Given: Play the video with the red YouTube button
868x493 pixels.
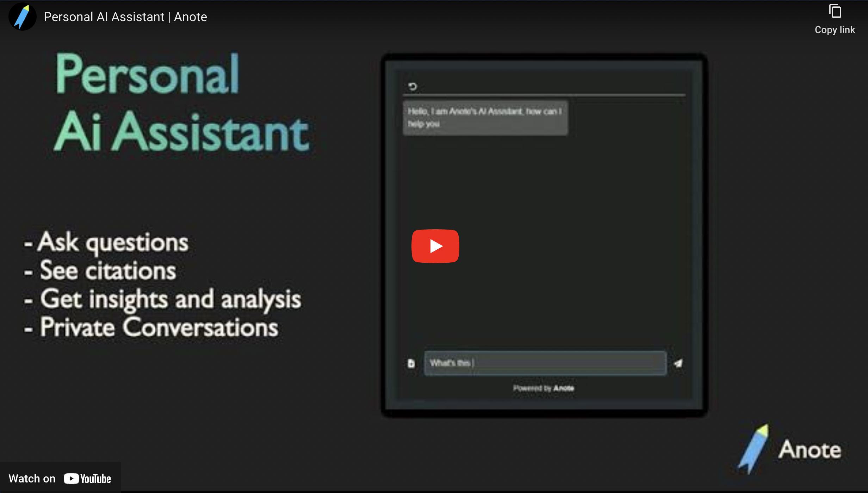Looking at the screenshot, I should (x=435, y=246).
